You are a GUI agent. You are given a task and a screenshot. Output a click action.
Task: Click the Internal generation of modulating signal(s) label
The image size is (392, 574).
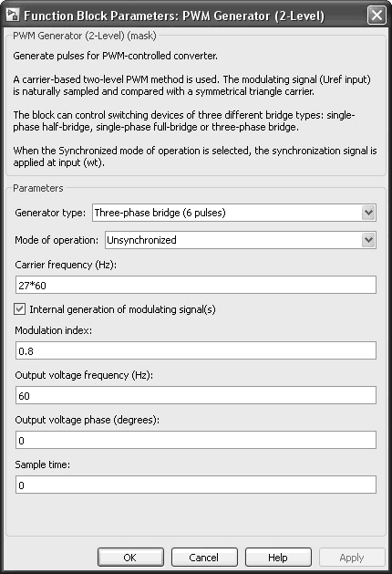[122, 309]
